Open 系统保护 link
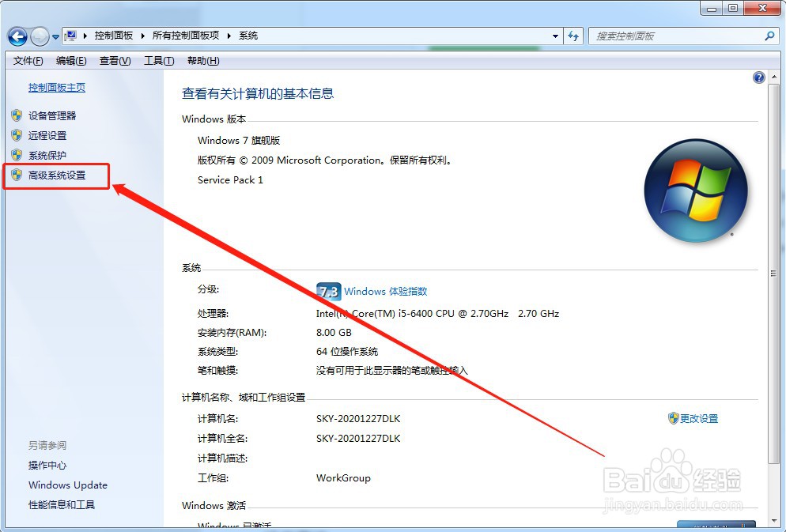The height and width of the screenshot is (532, 786). click(47, 155)
